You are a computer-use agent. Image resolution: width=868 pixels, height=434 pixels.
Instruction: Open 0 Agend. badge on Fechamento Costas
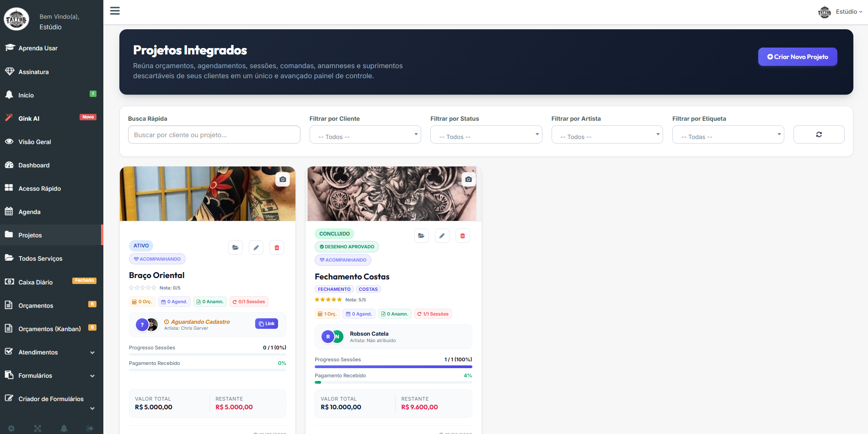coord(359,314)
